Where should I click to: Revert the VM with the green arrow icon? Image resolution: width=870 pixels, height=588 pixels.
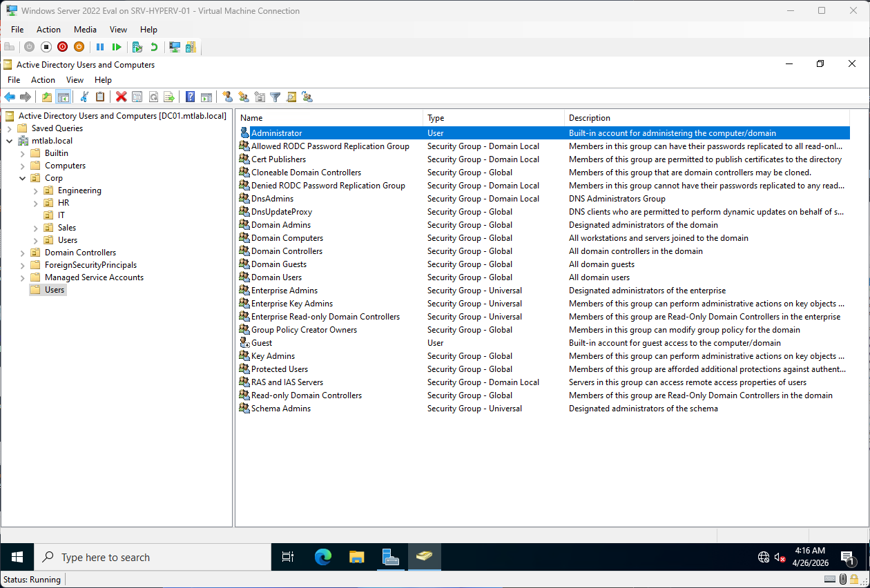coord(154,47)
